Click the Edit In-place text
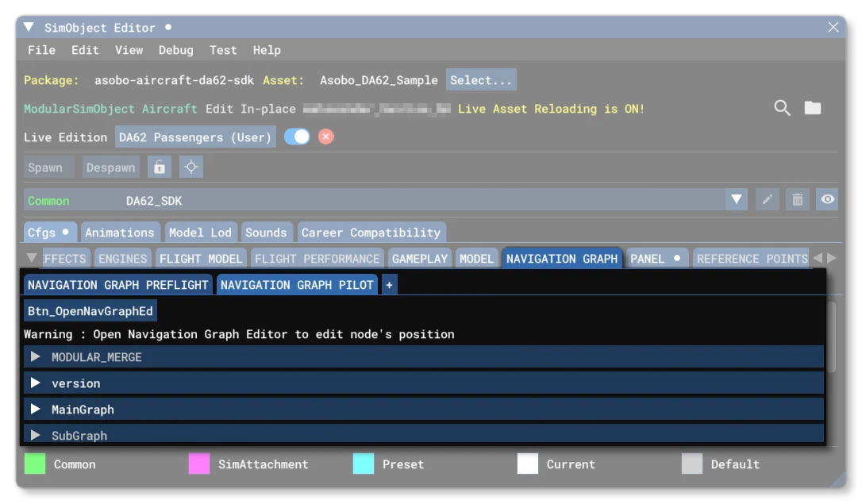 (x=251, y=109)
